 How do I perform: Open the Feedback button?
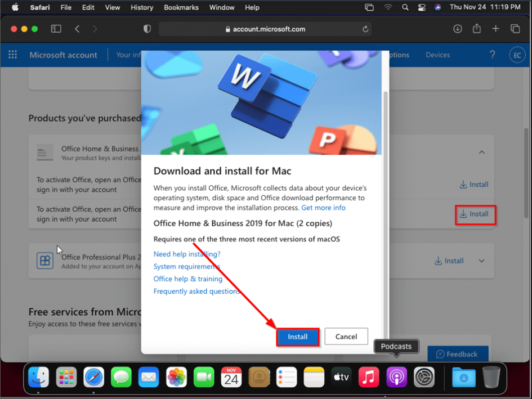[458, 354]
